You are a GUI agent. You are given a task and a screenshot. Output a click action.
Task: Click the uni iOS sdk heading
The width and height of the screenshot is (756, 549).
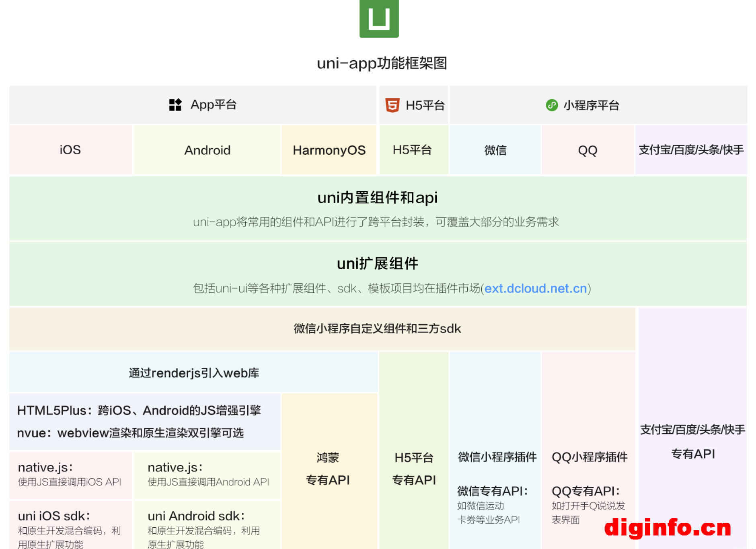pyautogui.click(x=54, y=516)
